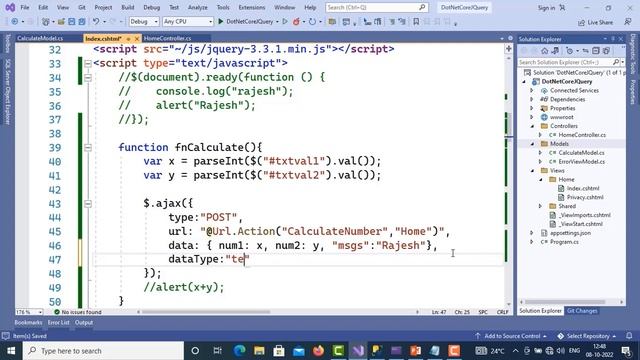Image resolution: width=640 pixels, height=360 pixels.
Task: Click the Live Share button label
Action: pos(600,23)
